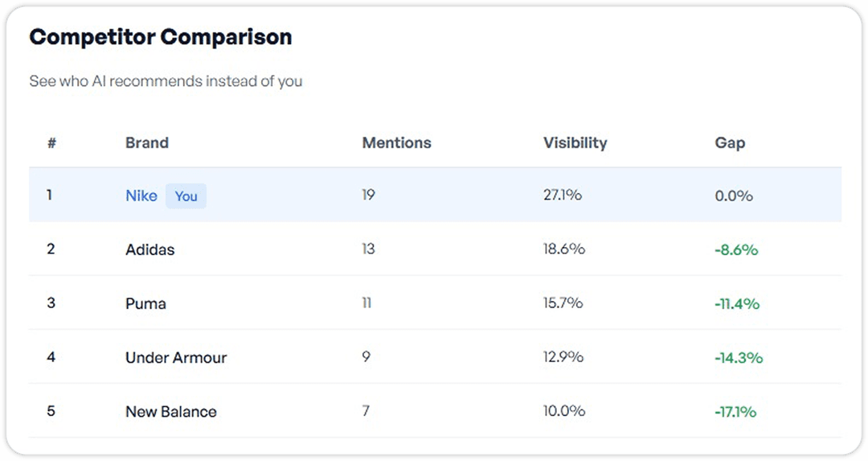Sort table by the Gap column header
This screenshot has width=868, height=461.
730,143
